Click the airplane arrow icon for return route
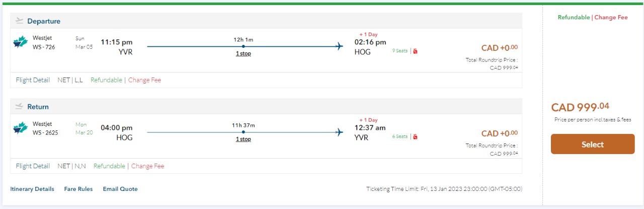Viewport: 644px width, 209px height. pos(340,132)
